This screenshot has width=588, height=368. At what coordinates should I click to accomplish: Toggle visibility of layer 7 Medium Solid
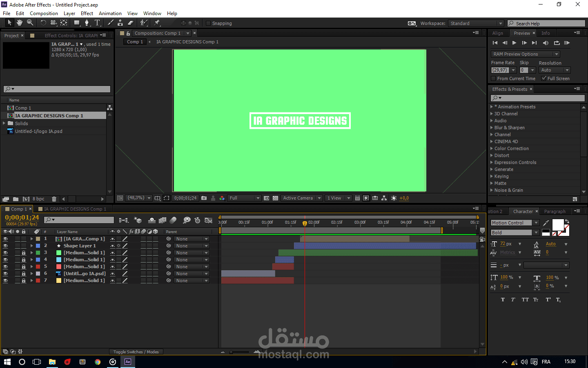[5, 280]
